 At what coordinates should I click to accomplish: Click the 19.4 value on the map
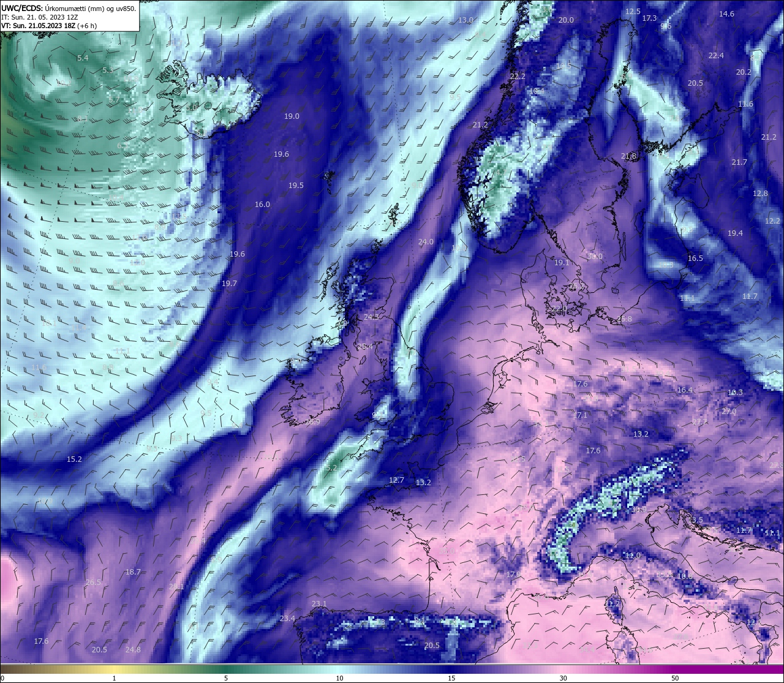[735, 233]
